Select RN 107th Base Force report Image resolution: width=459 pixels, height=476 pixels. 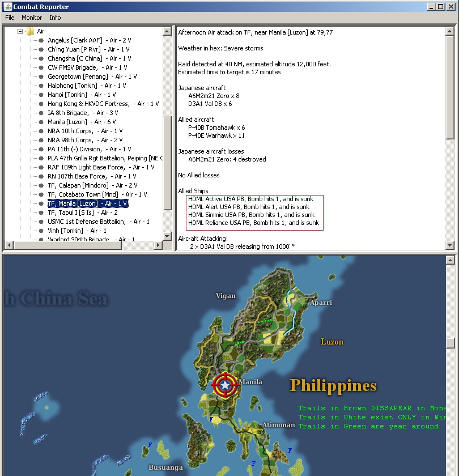92,177
